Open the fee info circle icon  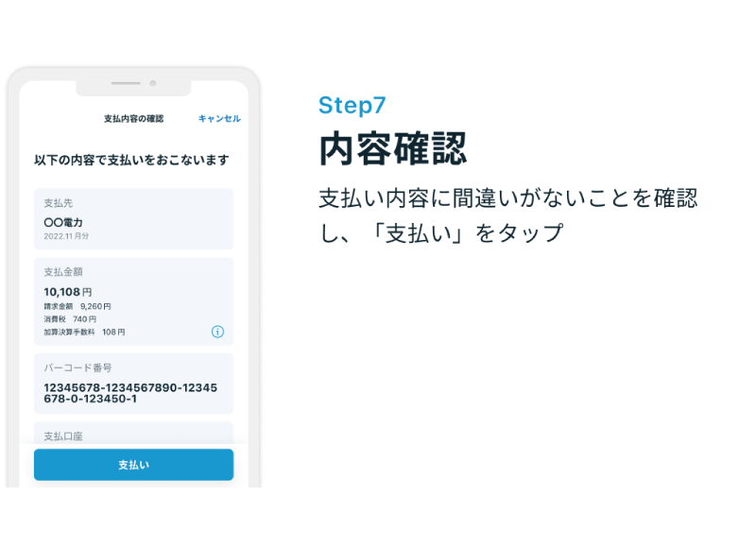click(217, 332)
